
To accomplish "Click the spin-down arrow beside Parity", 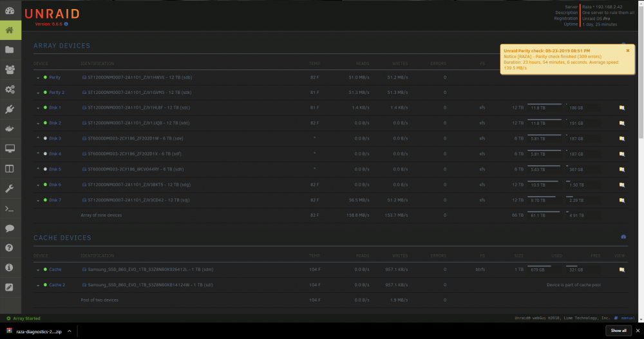I will [x=38, y=78].
